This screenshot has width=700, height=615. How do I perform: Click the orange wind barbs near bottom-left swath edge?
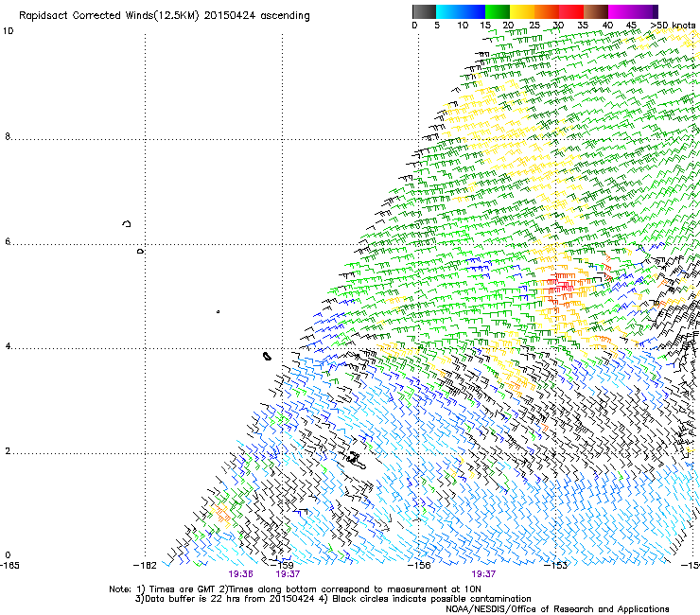221,513
